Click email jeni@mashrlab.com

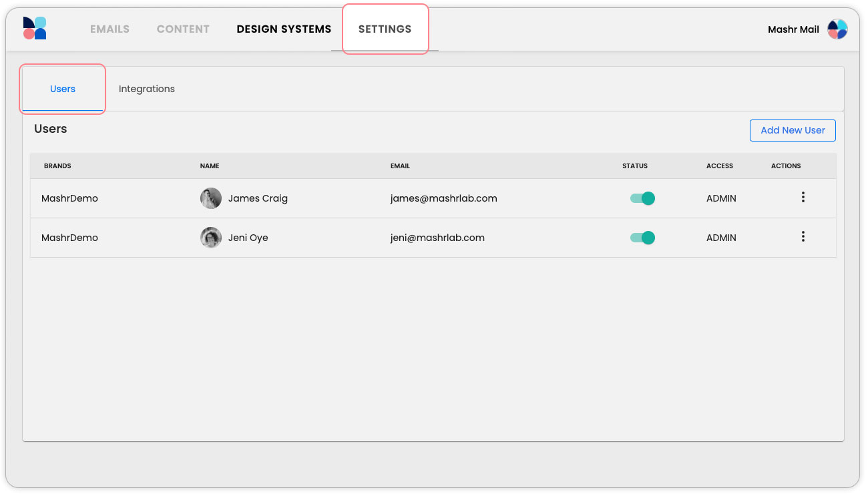[437, 238]
